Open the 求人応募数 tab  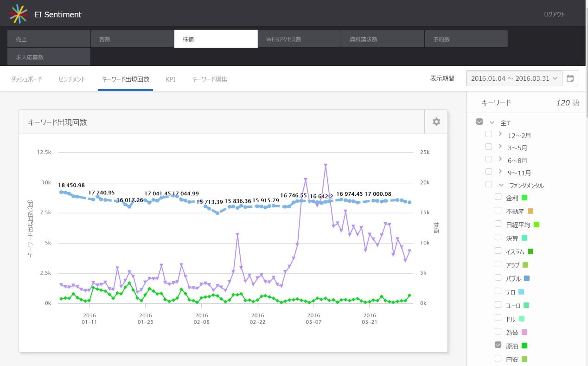[x=49, y=57]
